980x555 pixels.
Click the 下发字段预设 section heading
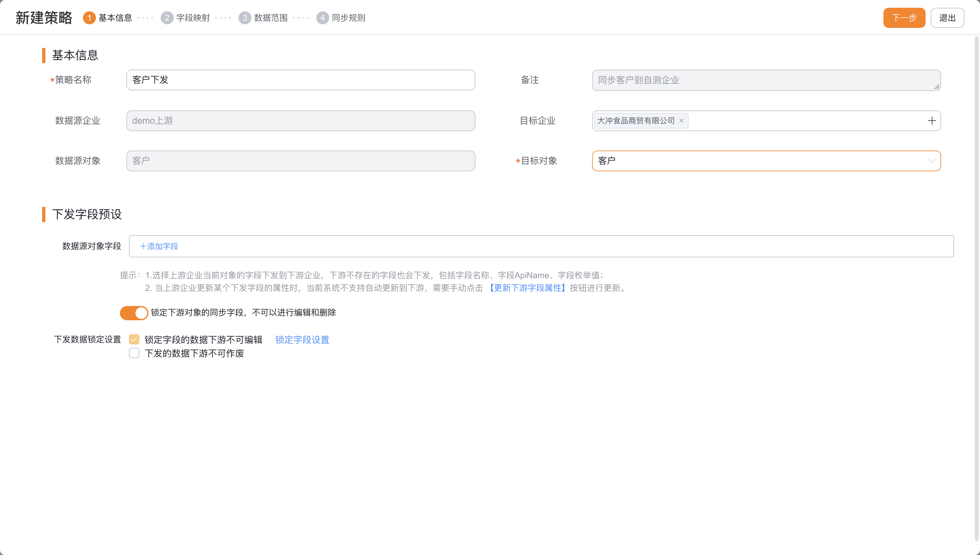pyautogui.click(x=87, y=214)
